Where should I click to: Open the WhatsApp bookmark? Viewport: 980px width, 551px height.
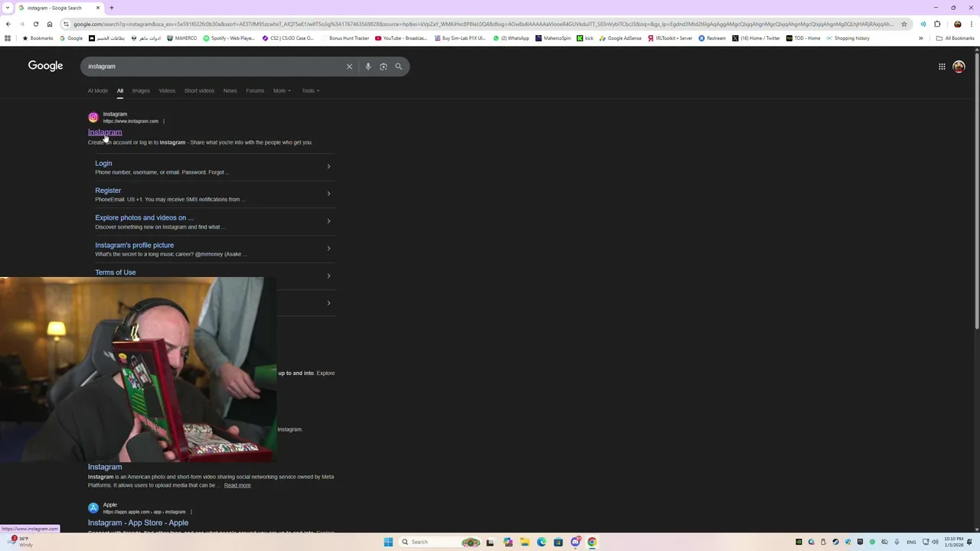coord(511,38)
